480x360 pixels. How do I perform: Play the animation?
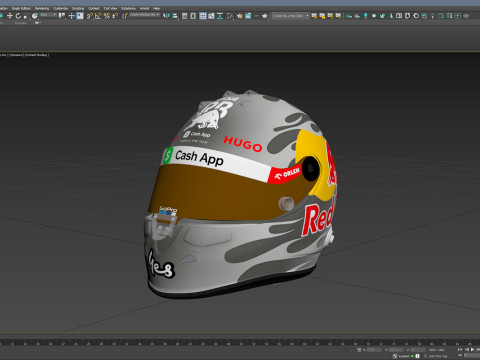pos(472,350)
